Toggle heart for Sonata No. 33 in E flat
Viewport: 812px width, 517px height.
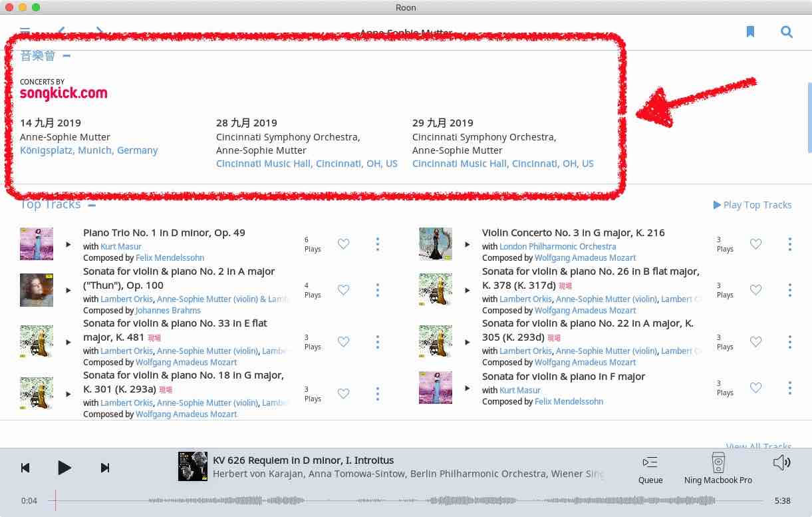point(343,342)
